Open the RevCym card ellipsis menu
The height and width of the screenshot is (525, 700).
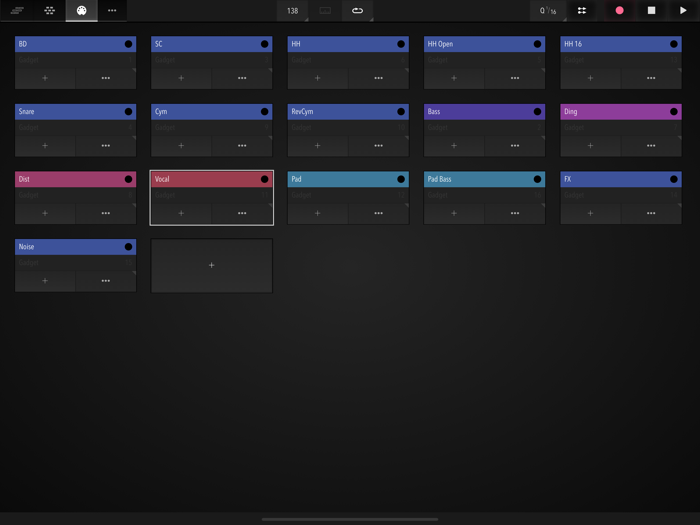click(379, 146)
